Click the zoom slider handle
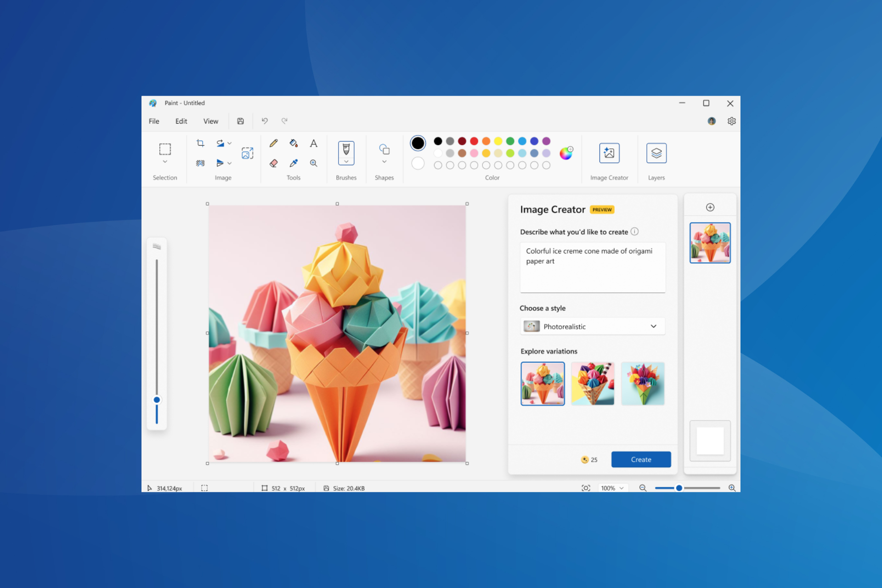Image resolution: width=882 pixels, height=588 pixels. click(679, 488)
